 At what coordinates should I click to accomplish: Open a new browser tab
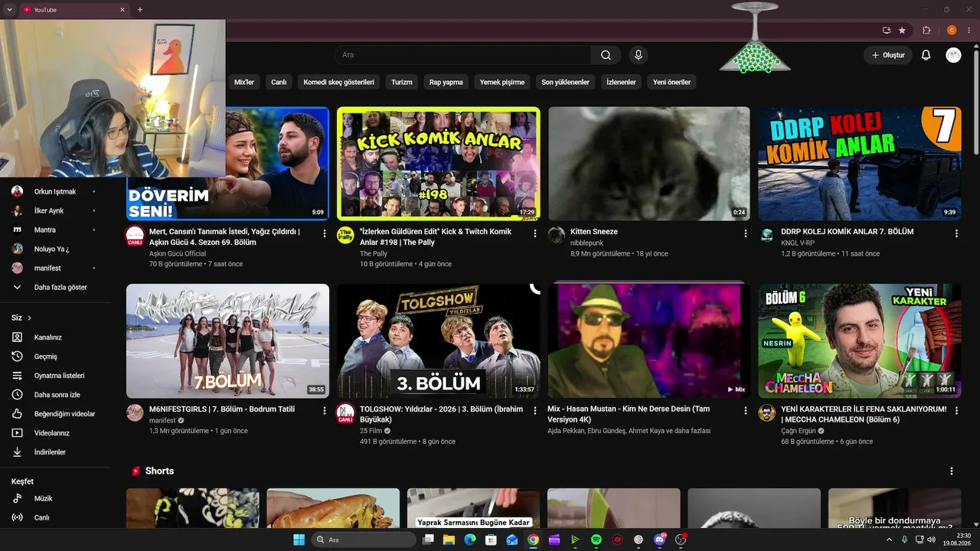tap(139, 10)
